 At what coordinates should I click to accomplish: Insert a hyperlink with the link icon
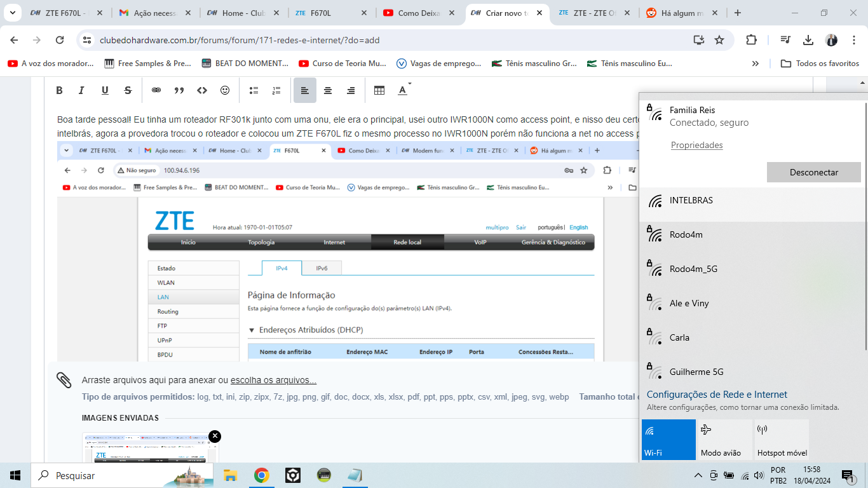click(x=156, y=90)
